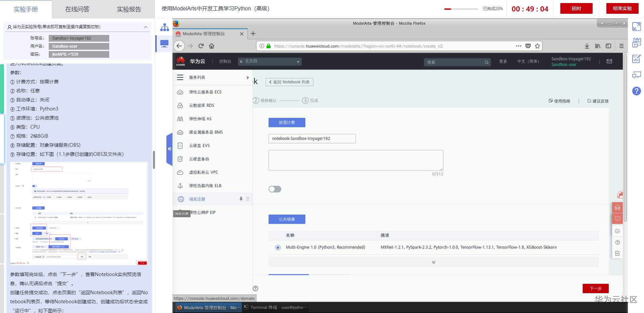
Task: Enter fullscreen using the expand icon
Action: (637, 27)
